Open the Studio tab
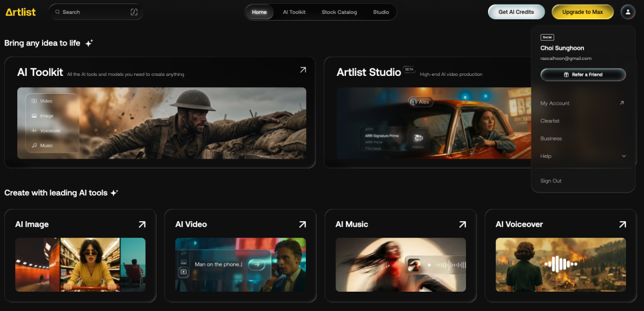Image resolution: width=644 pixels, height=311 pixels. (x=381, y=12)
